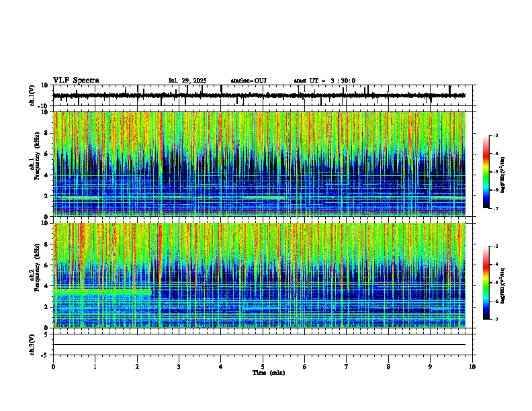Click the ch.2 colorbar log(PSD) label

502,285
